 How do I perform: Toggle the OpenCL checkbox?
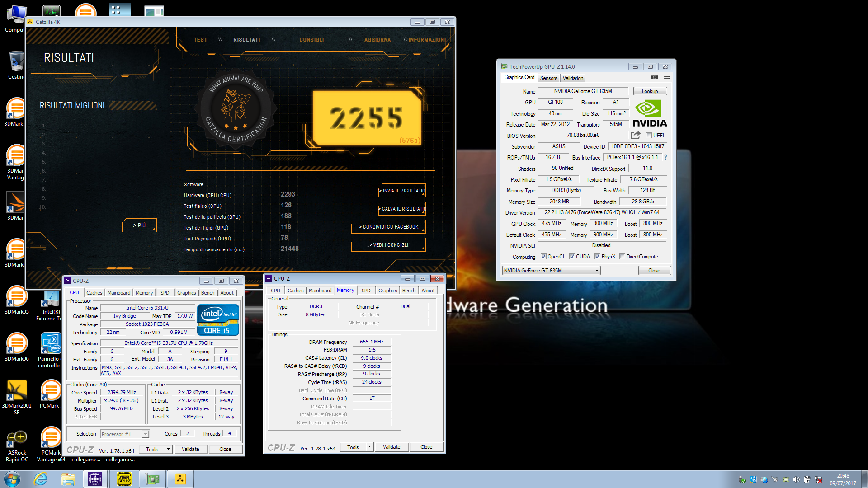click(x=543, y=257)
